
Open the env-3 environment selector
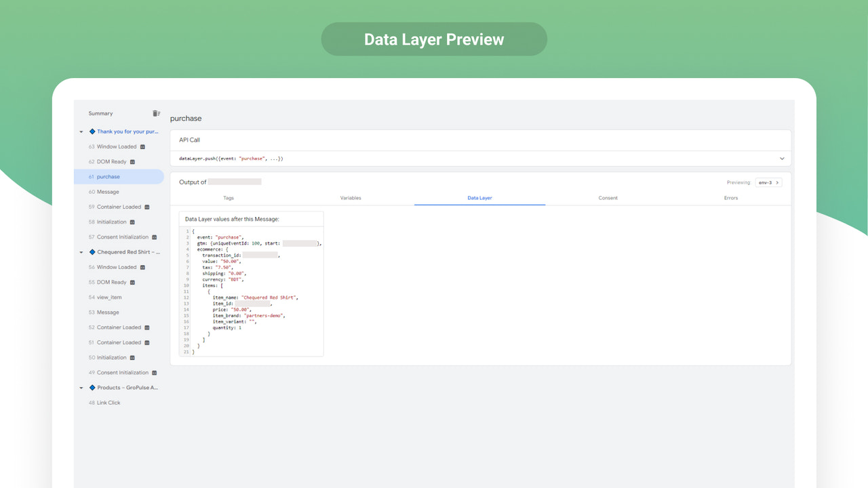pyautogui.click(x=768, y=182)
